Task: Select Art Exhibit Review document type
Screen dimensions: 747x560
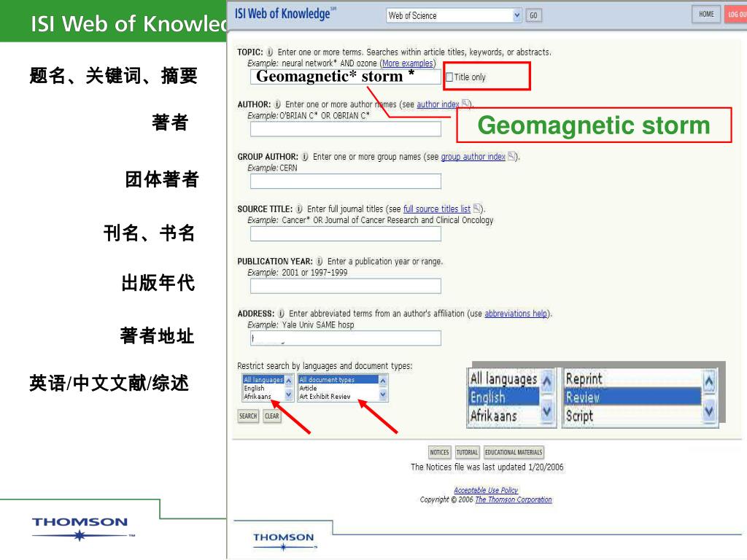Action: (x=338, y=396)
